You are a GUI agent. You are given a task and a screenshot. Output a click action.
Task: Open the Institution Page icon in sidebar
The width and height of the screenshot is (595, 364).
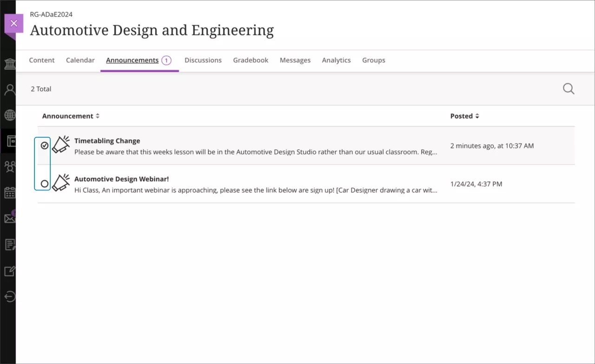point(10,64)
